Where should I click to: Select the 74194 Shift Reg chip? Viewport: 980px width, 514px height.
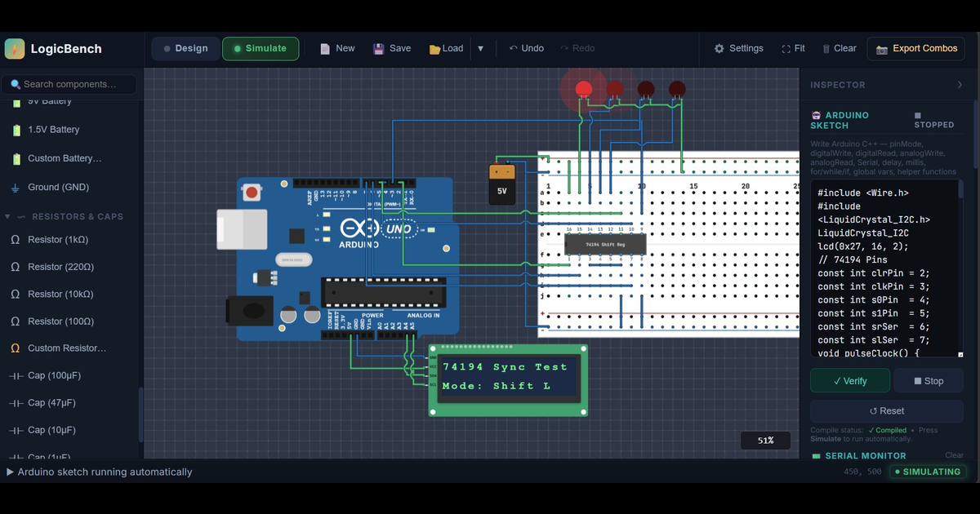[605, 244]
